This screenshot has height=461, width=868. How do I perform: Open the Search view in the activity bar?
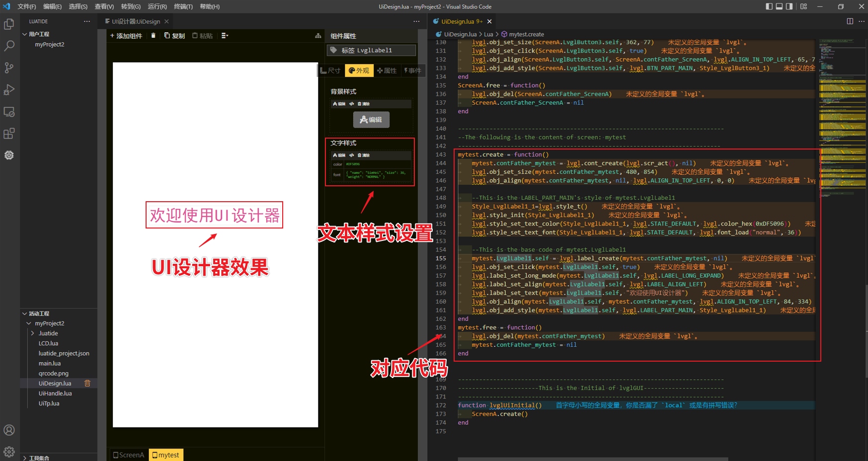coord(9,45)
